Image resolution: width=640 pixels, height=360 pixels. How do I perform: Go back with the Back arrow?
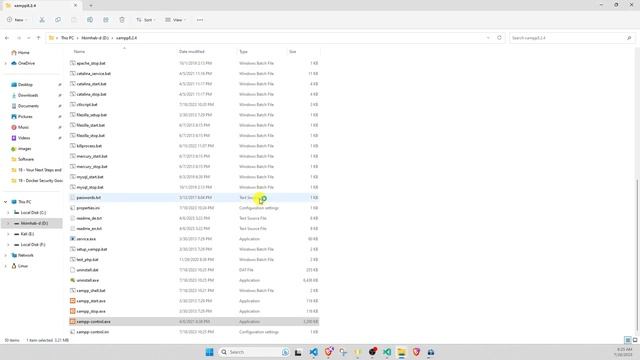pos(7,38)
